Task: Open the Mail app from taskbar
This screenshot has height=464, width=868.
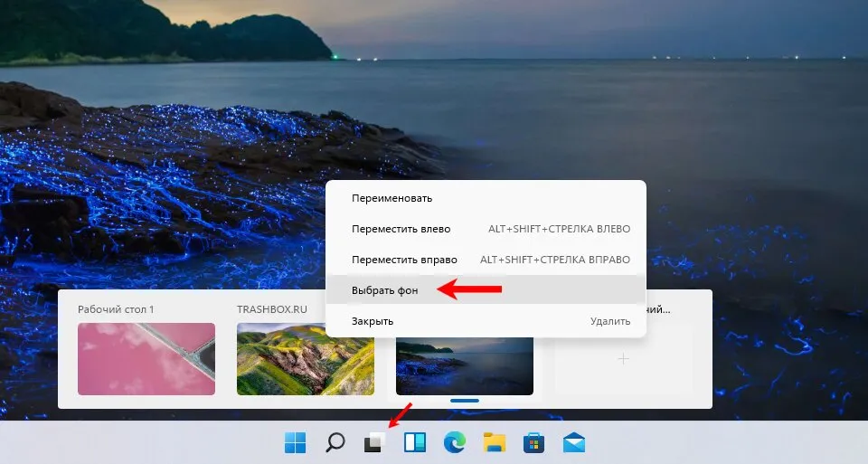Action: pos(574,443)
